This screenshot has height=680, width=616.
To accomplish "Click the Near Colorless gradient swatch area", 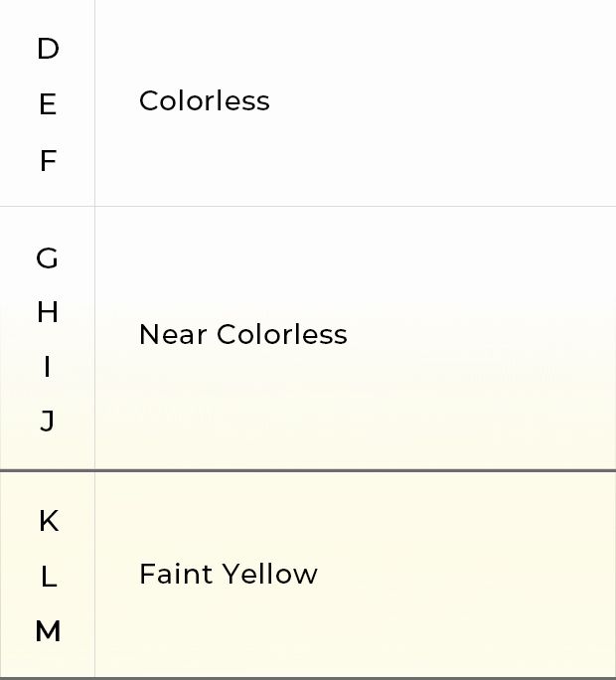I will (x=356, y=338).
